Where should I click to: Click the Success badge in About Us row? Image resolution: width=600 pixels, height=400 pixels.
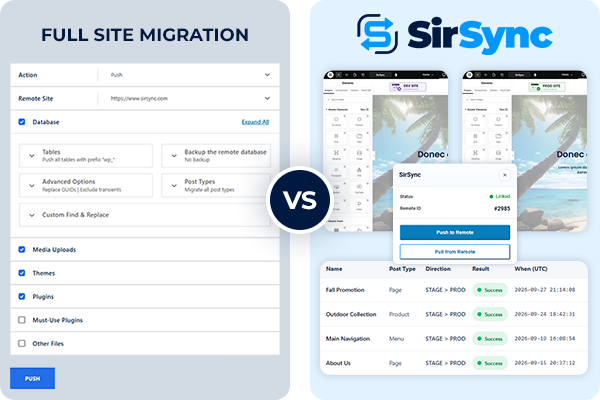tap(490, 363)
